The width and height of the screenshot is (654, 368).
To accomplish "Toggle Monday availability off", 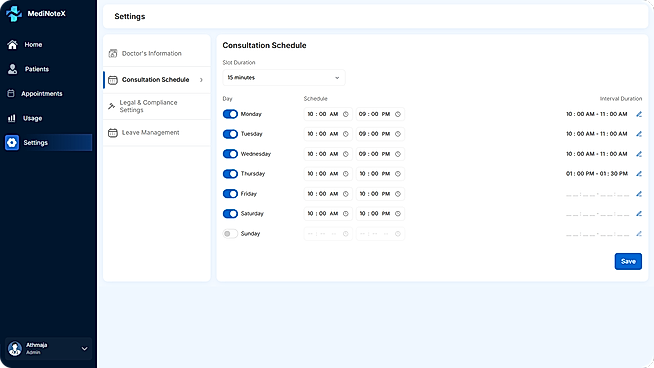I will pos(230,114).
